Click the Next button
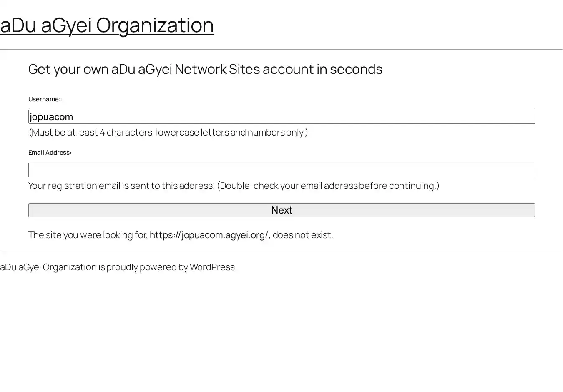 [x=281, y=210]
